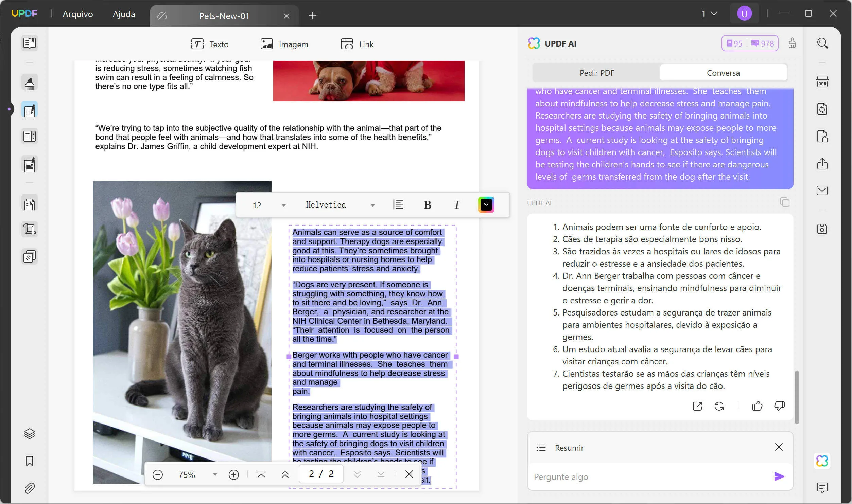Open the Arquivo menu
This screenshot has height=504, width=852.
pyautogui.click(x=77, y=14)
